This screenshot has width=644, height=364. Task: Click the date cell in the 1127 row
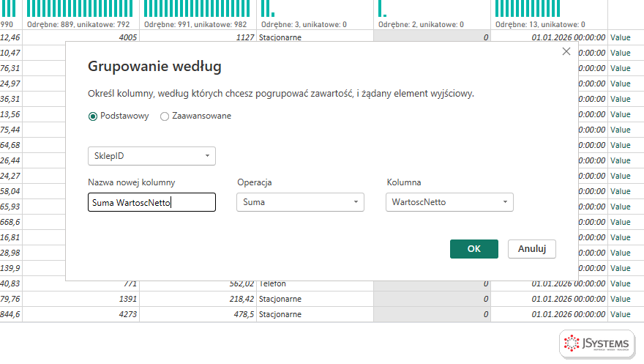(549, 37)
